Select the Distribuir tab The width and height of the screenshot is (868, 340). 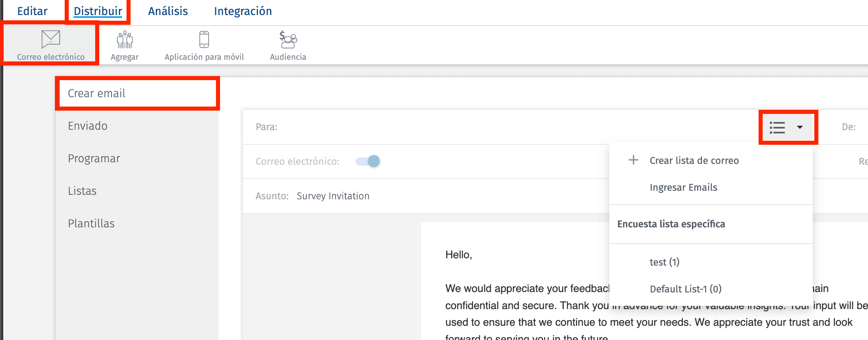click(98, 11)
